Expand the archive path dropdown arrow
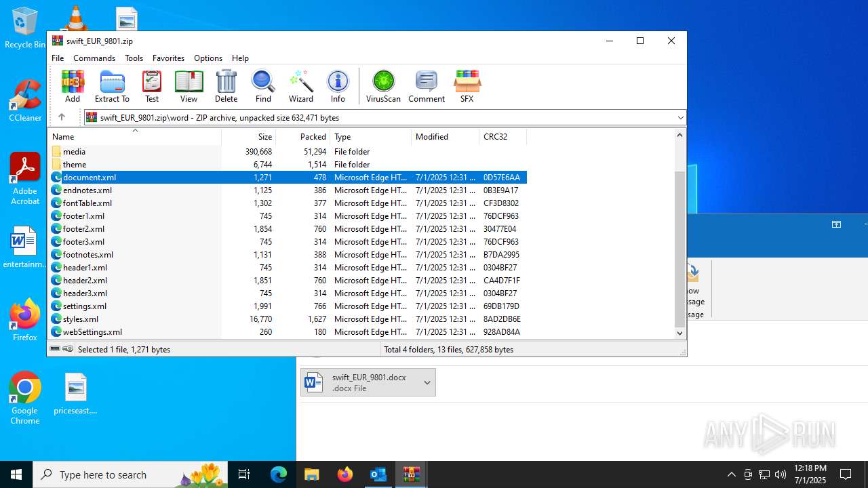This screenshot has height=488, width=868. point(680,118)
